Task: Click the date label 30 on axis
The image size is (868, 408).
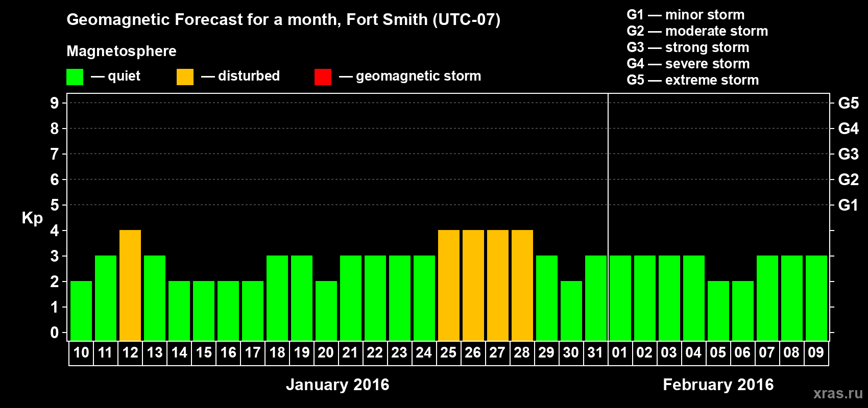Action: [571, 353]
